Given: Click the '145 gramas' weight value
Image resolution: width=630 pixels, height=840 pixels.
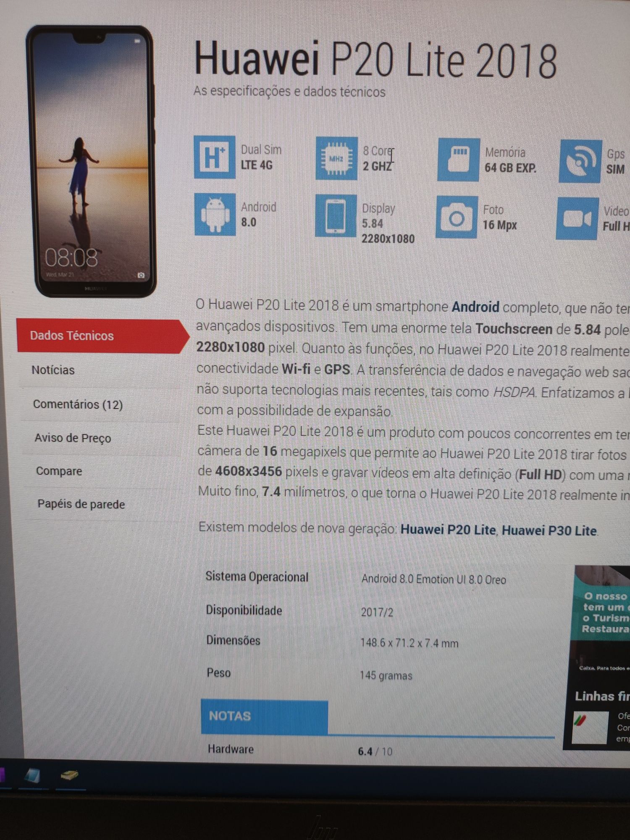Looking at the screenshot, I should [386, 675].
